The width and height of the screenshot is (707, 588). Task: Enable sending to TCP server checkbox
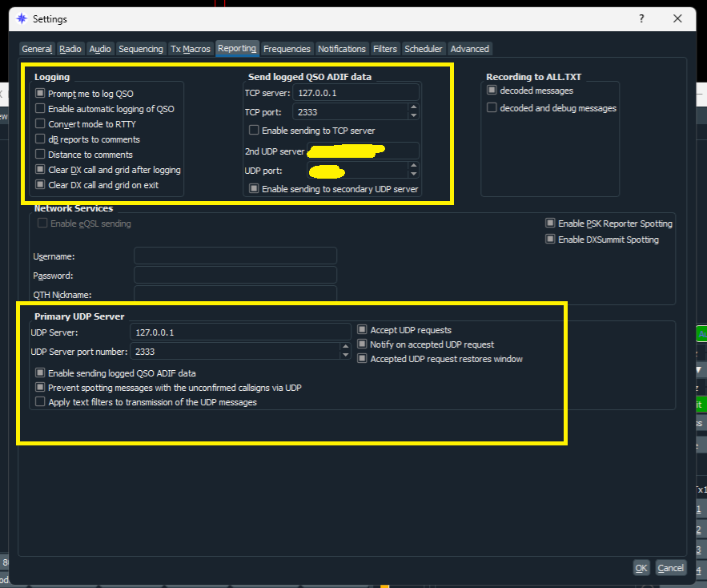point(254,131)
